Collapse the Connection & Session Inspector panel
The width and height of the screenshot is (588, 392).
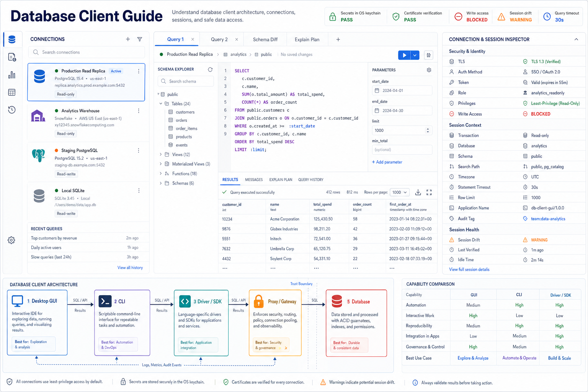click(576, 39)
